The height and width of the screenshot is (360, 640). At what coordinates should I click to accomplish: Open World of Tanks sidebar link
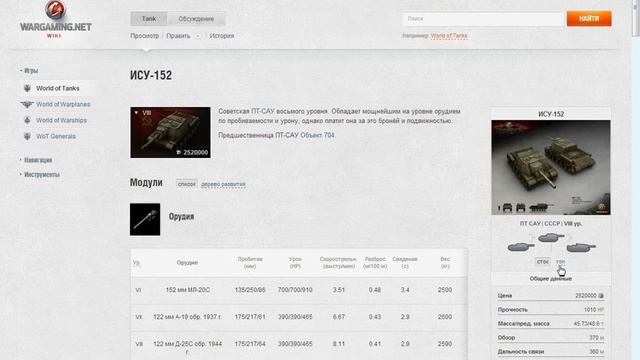pyautogui.click(x=58, y=88)
